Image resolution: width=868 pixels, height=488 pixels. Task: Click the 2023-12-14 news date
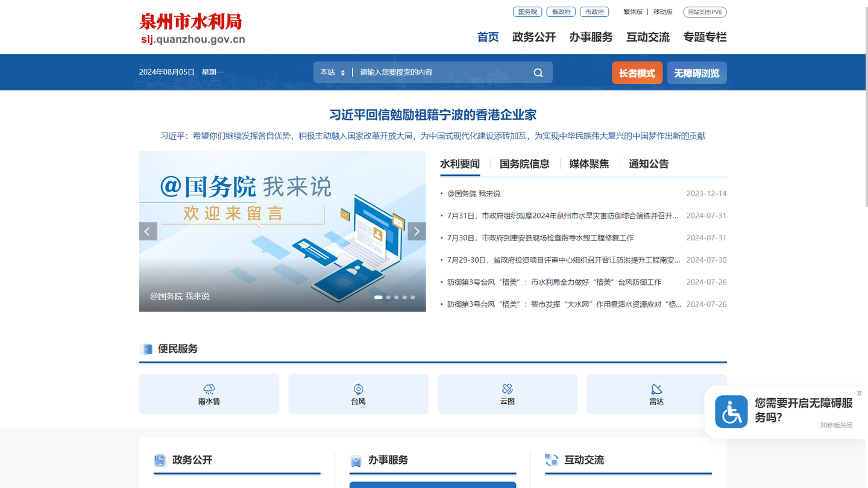tap(706, 193)
